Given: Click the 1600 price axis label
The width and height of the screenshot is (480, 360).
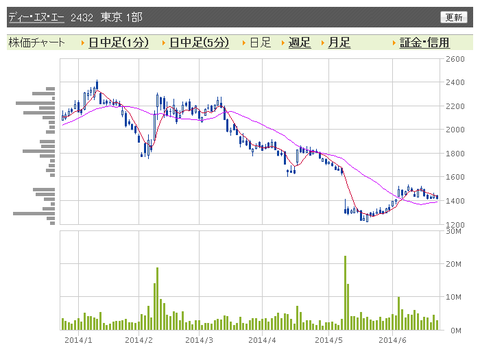Looking at the screenshot, I should (455, 177).
